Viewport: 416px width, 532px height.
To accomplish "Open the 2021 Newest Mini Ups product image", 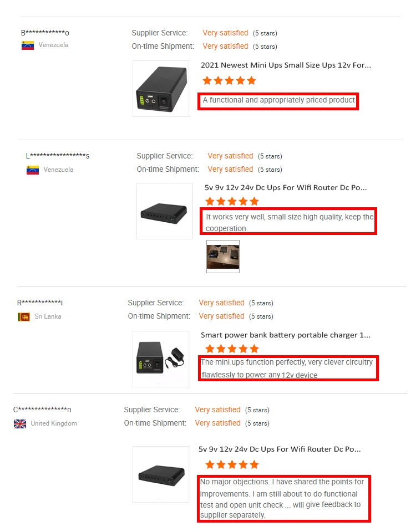I will (x=161, y=89).
